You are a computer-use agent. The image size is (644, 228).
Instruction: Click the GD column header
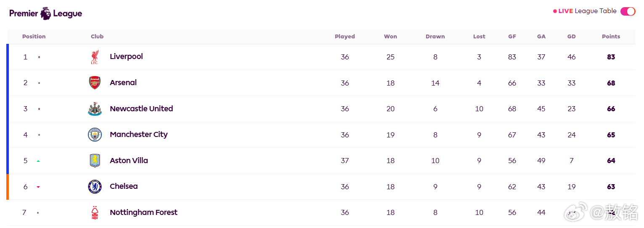tap(571, 37)
